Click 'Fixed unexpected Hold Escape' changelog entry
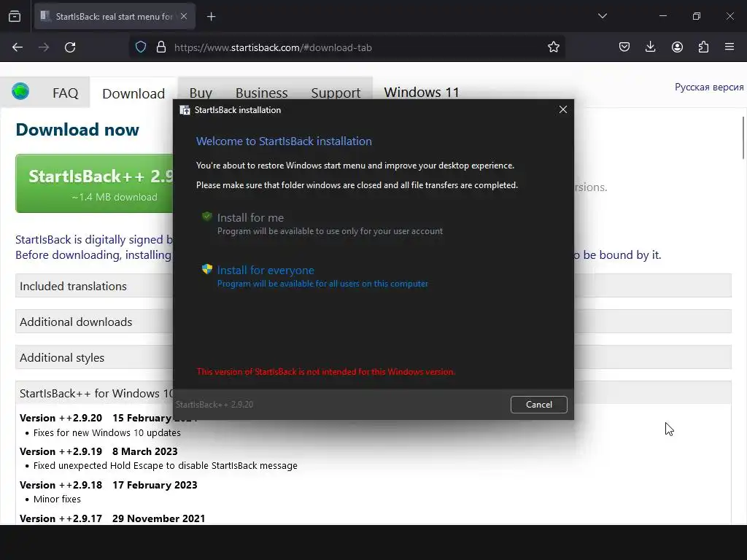Image resolution: width=747 pixels, height=560 pixels. (166, 465)
